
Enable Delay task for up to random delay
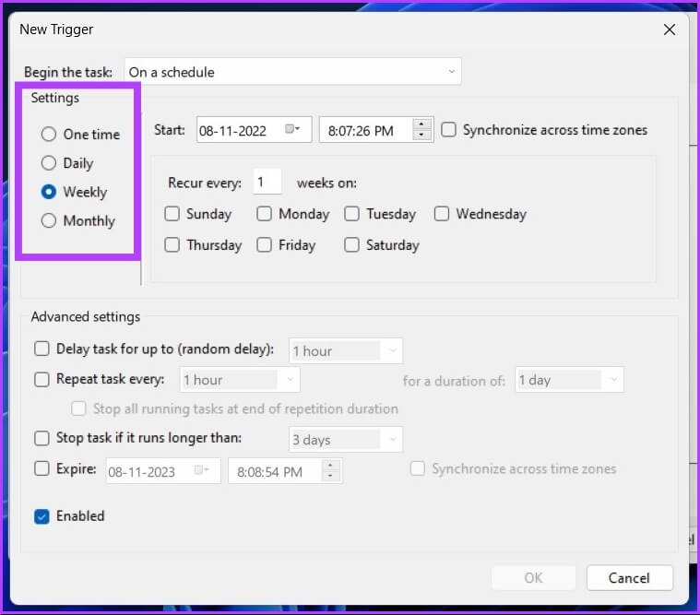pyautogui.click(x=42, y=349)
